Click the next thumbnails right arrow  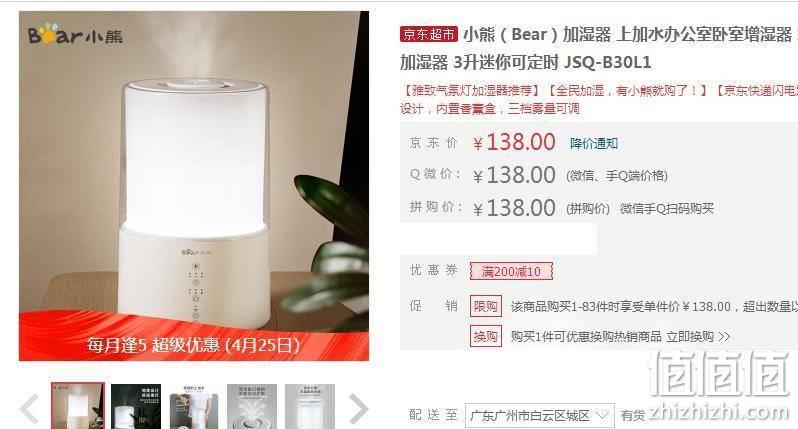click(x=359, y=408)
